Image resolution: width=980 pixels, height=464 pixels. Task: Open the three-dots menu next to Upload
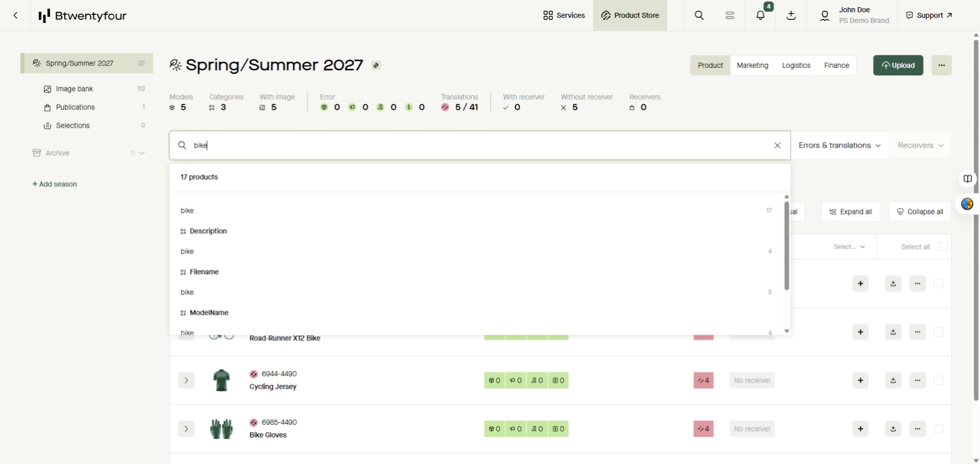pos(942,65)
